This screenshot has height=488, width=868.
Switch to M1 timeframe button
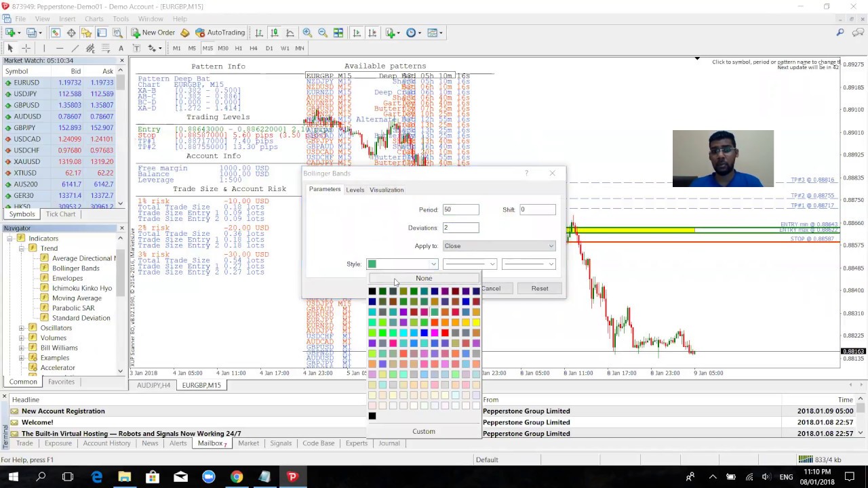[176, 48]
